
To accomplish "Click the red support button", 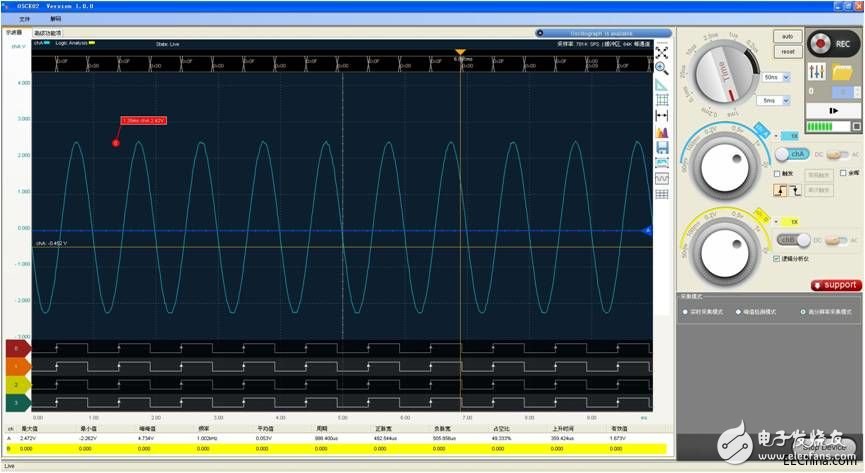I will tap(835, 285).
